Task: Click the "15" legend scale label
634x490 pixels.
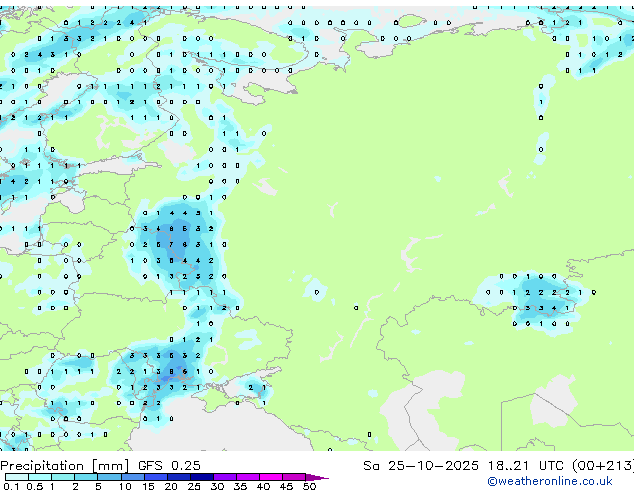Action: pos(148,486)
